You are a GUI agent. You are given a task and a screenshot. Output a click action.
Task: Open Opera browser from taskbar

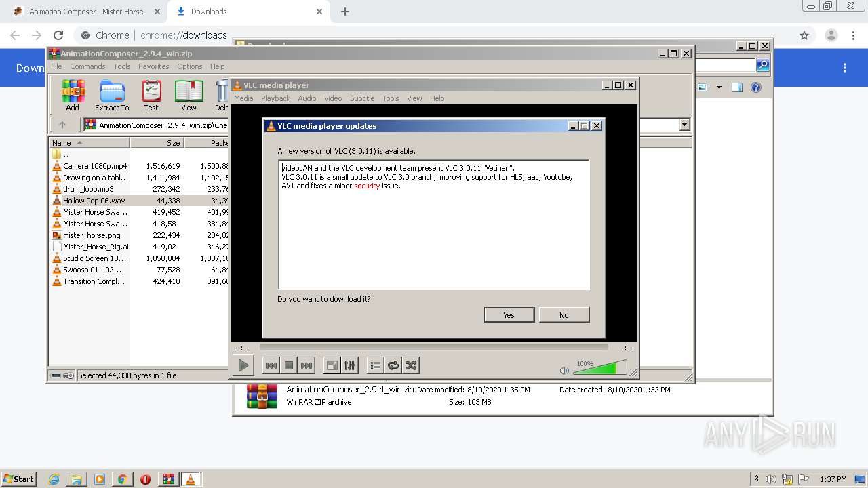(145, 479)
